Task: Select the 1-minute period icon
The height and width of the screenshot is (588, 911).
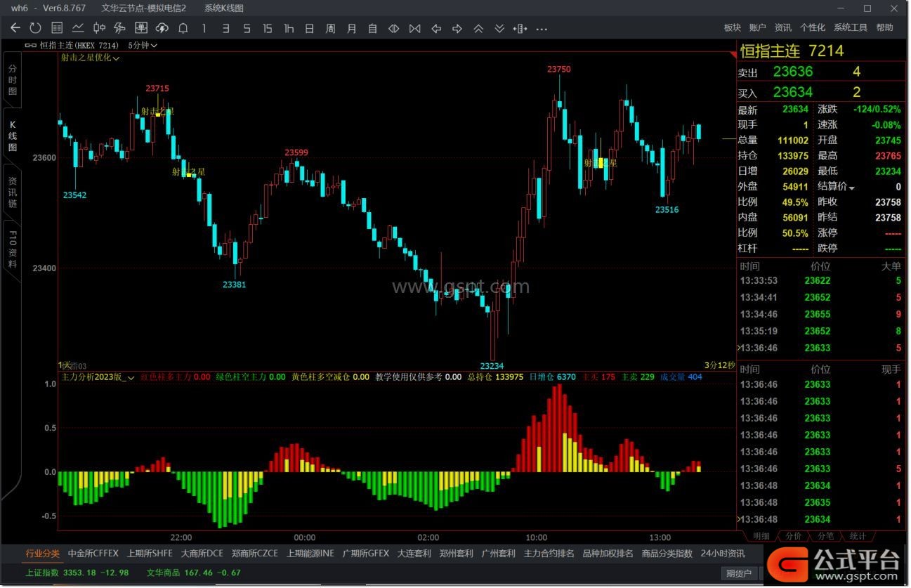Action: pyautogui.click(x=204, y=28)
